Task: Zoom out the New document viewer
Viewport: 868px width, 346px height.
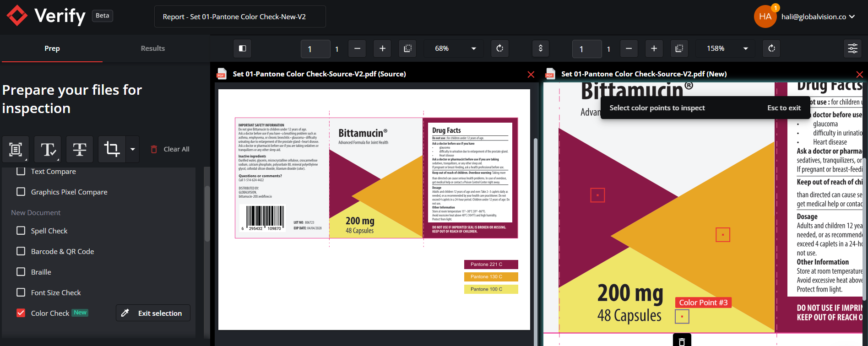Action: tap(629, 49)
